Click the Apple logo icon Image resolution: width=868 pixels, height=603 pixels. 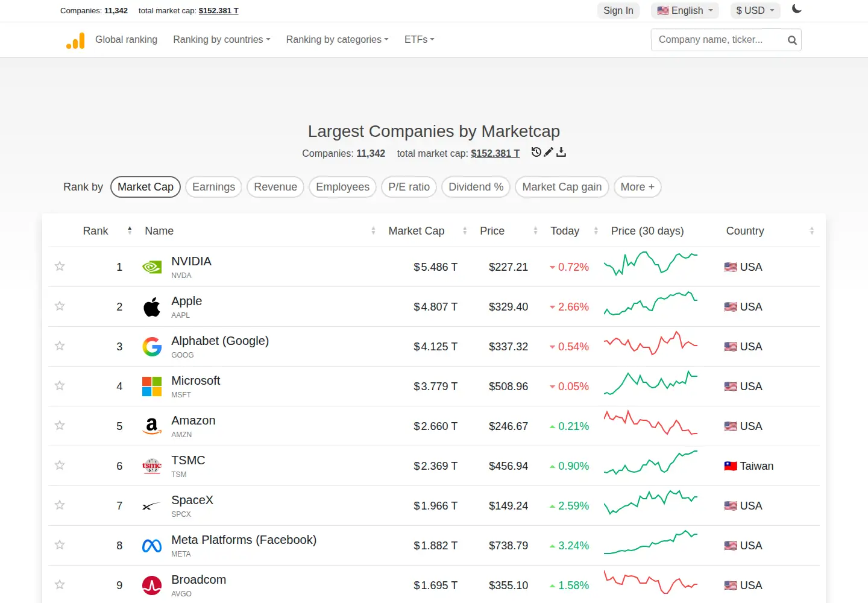pyautogui.click(x=152, y=306)
